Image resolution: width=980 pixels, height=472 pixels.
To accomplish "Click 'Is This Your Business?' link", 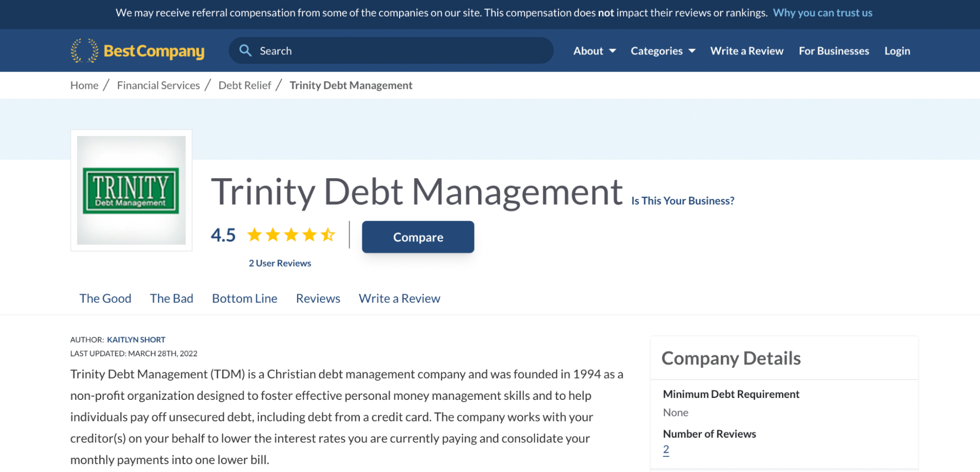I will click(x=682, y=201).
